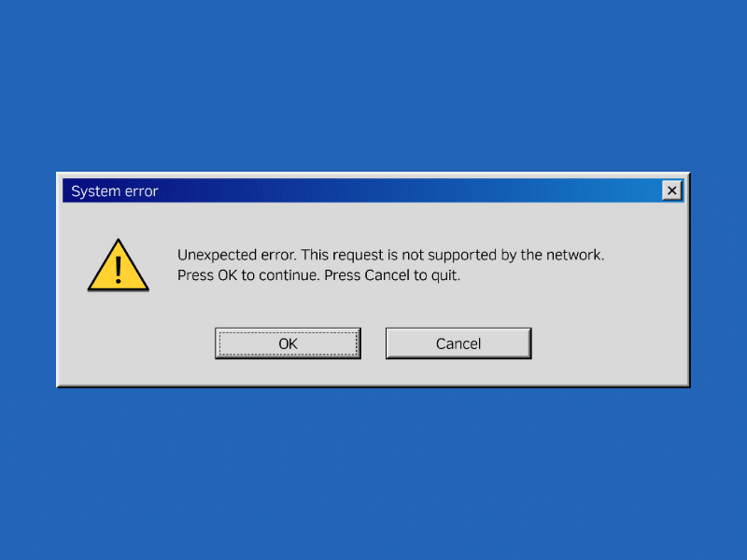Image resolution: width=747 pixels, height=560 pixels.
Task: Click the blue desktop background above the dialog
Action: click(x=373, y=86)
